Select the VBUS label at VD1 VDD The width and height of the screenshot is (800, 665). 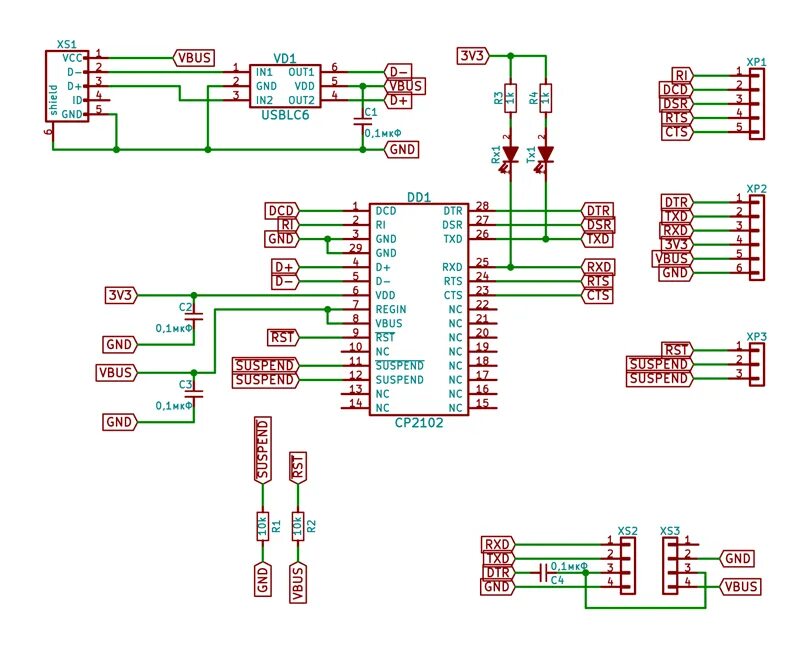[405, 86]
